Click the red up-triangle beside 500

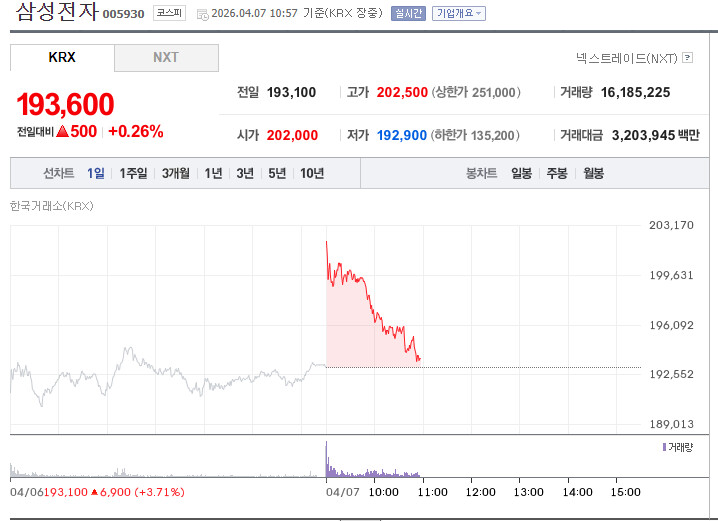[62, 132]
